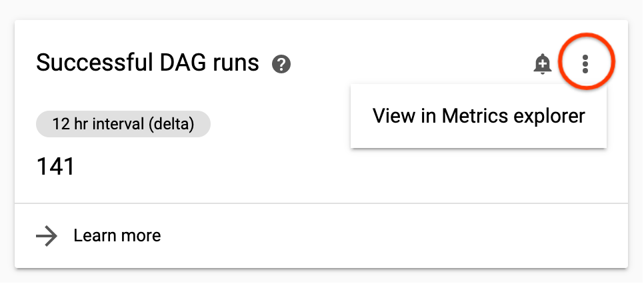Click the 141 metric value
The image size is (644, 284).
[x=55, y=166]
